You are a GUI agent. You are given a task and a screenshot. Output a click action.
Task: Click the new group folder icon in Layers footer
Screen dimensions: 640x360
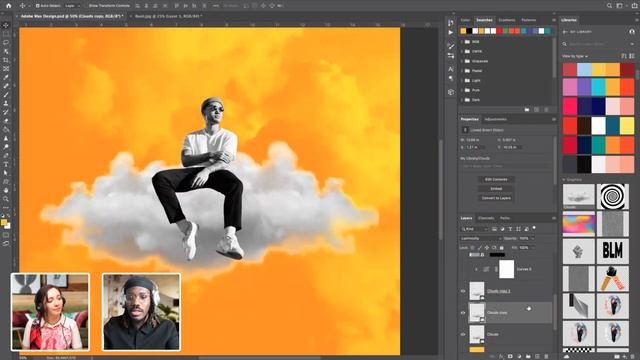point(528,356)
